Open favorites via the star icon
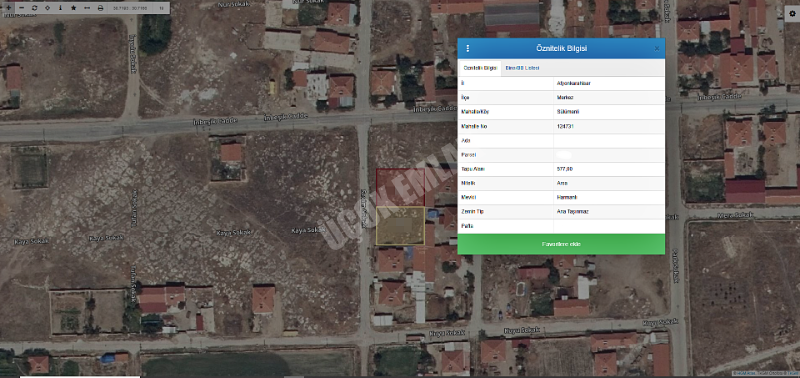Screen dimensions: 800x378 73,8
